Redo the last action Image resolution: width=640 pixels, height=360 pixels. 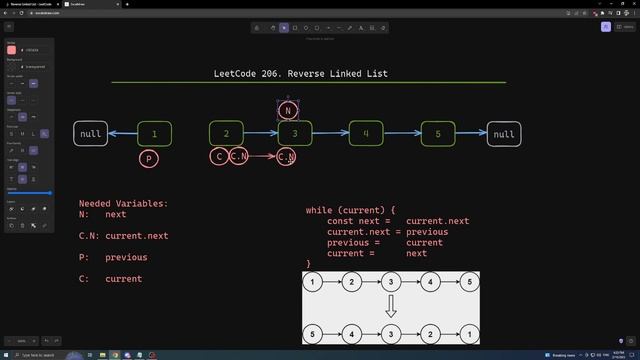point(56,340)
